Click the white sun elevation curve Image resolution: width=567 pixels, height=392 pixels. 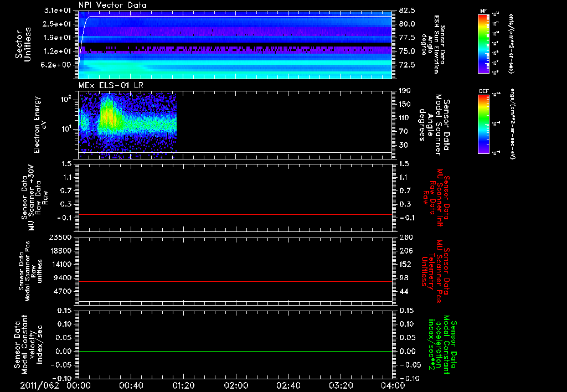tap(235, 16)
